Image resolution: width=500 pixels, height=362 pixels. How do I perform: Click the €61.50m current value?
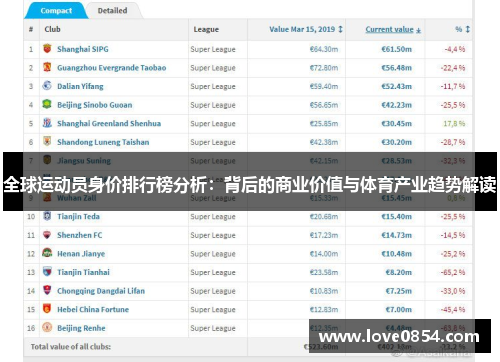coord(396,49)
